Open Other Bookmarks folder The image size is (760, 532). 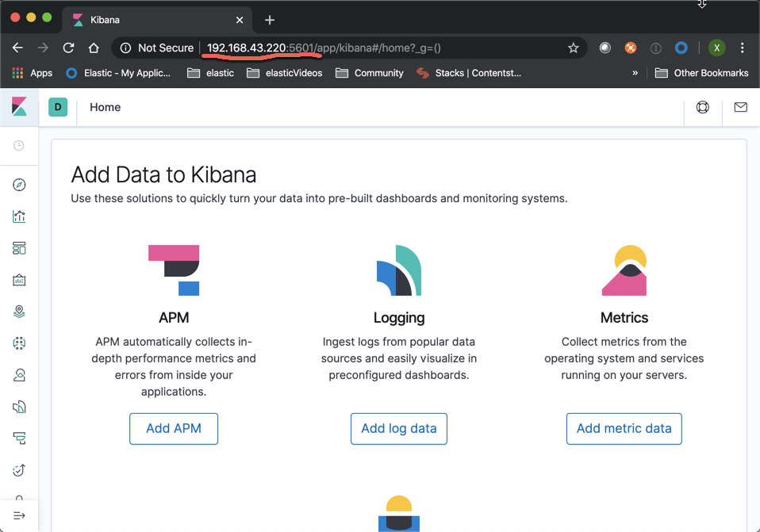(701, 73)
